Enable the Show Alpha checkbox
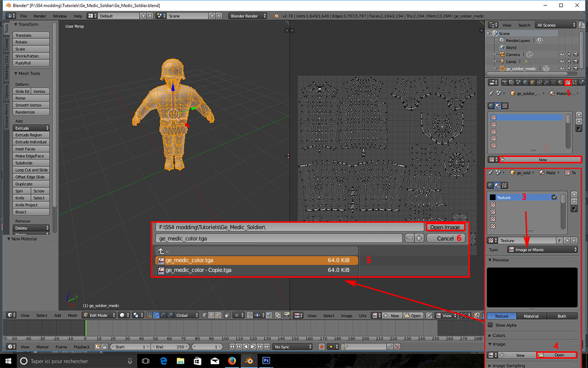The image size is (588, 368). click(x=490, y=325)
